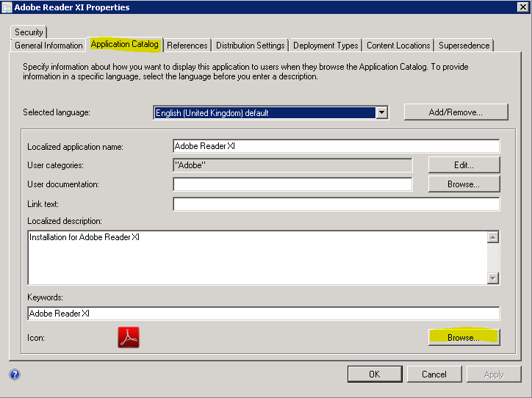Click the "Selected language:" label

coord(57,112)
